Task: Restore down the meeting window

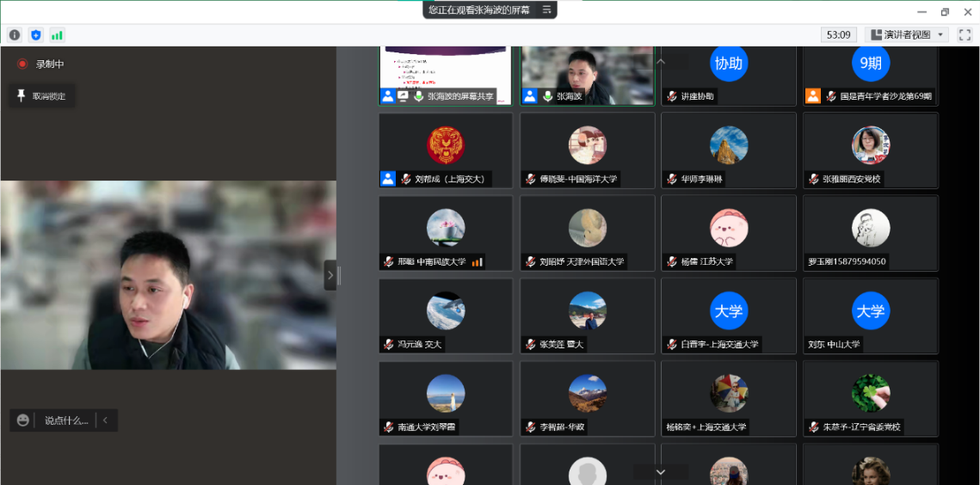Action: coord(945,12)
